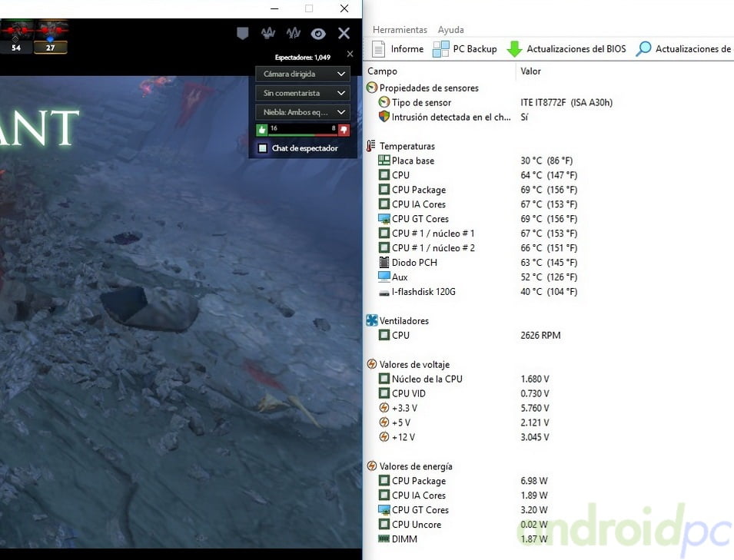Open the Herramientas menu
The width and height of the screenshot is (734, 560).
tap(400, 29)
